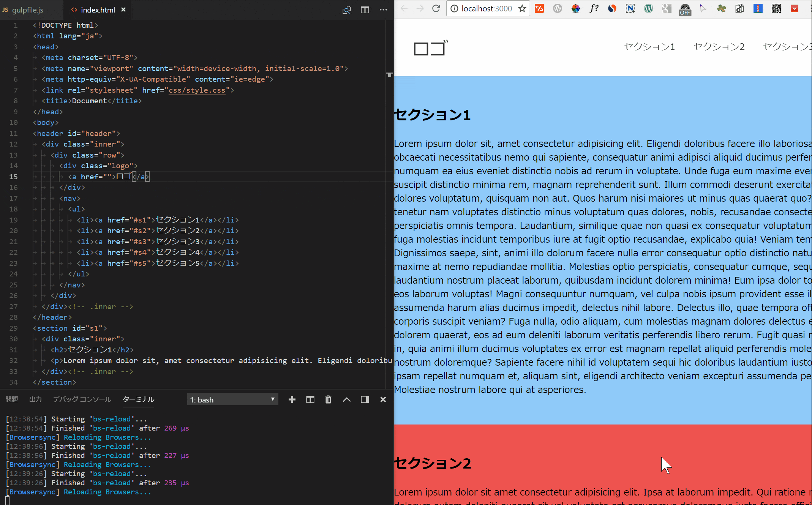Viewport: 812px width, 505px height.
Task: Open the Lighthouse extension icon
Action: 758,9
